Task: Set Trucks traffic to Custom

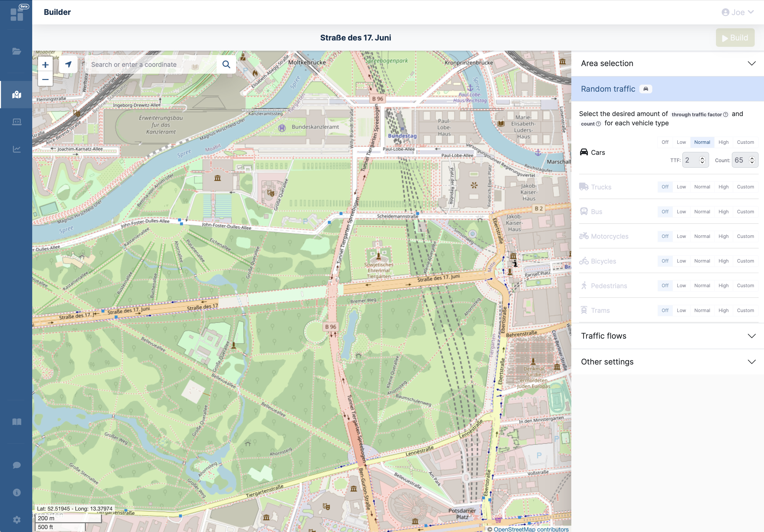Action: tap(745, 187)
